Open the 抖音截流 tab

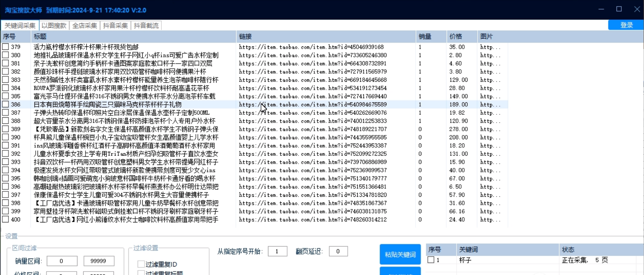pyautogui.click(x=146, y=26)
